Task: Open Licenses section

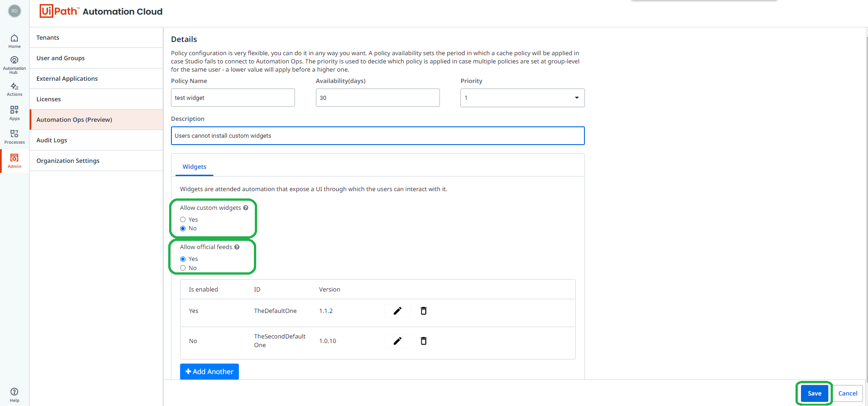Action: coord(96,99)
